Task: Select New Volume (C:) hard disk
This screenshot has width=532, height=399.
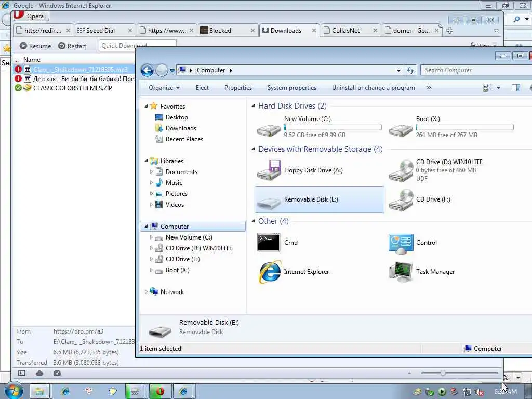Action: click(320, 127)
